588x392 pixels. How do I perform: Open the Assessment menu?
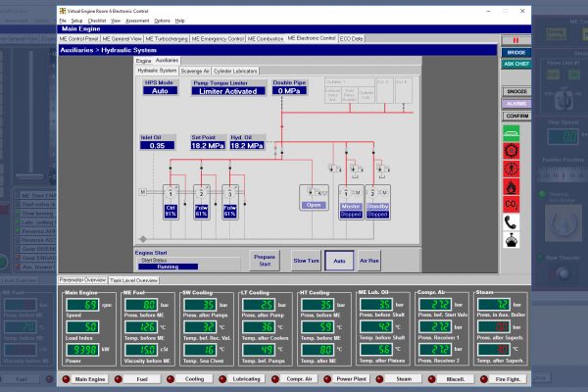(x=136, y=20)
